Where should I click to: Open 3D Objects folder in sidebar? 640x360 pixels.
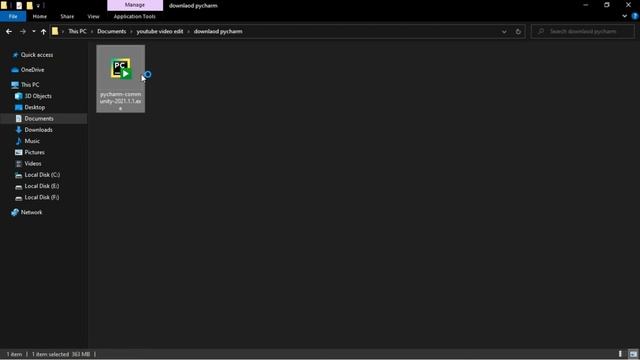[38, 96]
